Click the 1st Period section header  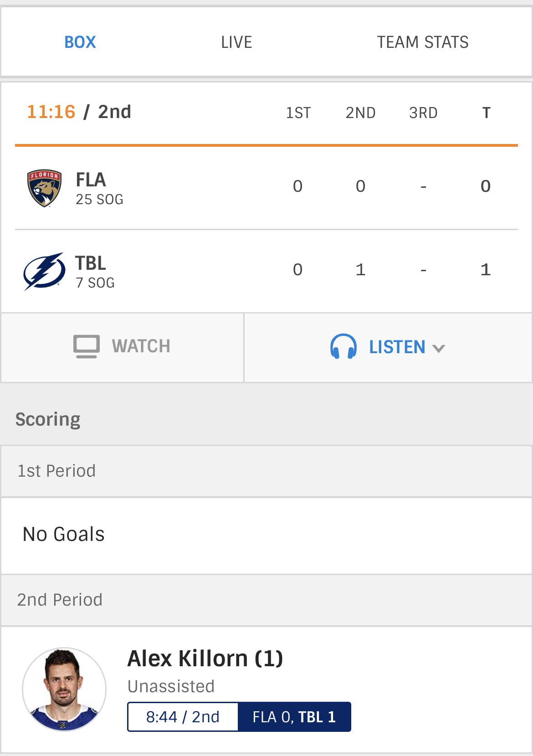pyautogui.click(x=266, y=471)
